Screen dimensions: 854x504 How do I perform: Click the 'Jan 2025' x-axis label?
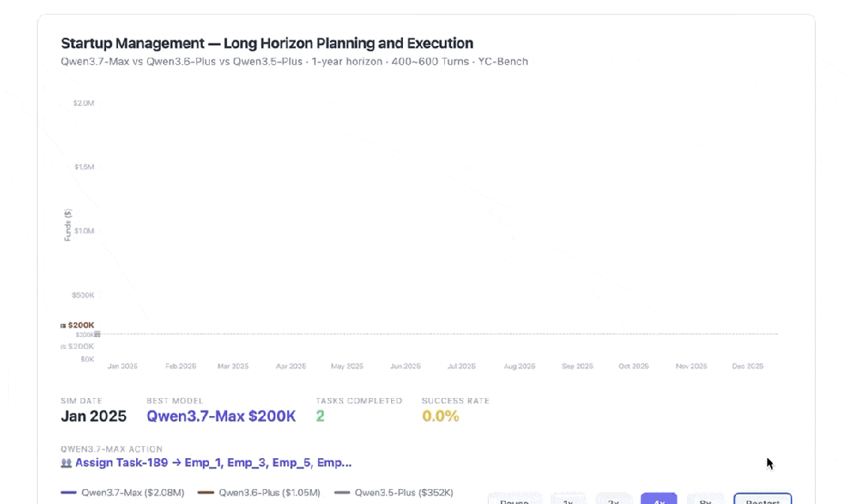click(123, 366)
